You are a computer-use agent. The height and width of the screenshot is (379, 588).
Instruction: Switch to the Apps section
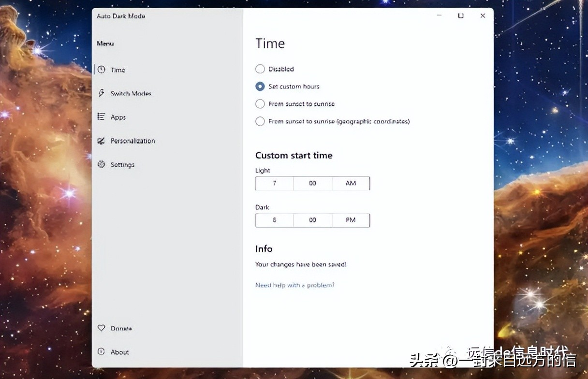118,117
